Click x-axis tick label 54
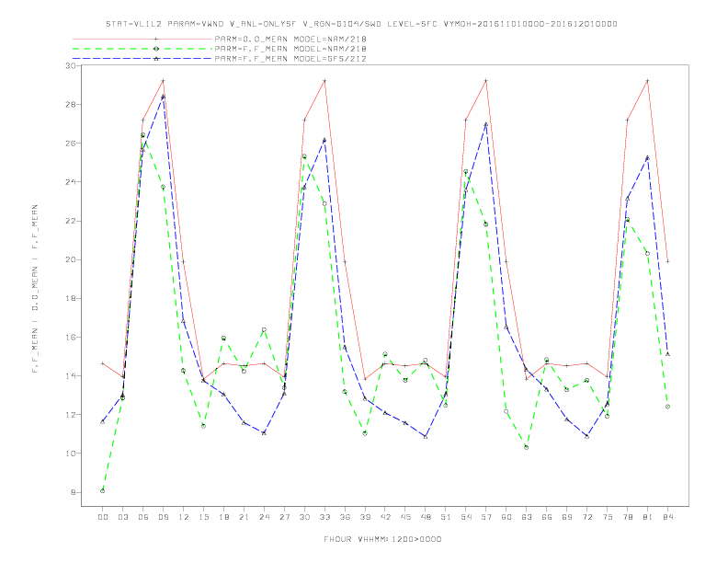728x563 pixels. coord(466,517)
